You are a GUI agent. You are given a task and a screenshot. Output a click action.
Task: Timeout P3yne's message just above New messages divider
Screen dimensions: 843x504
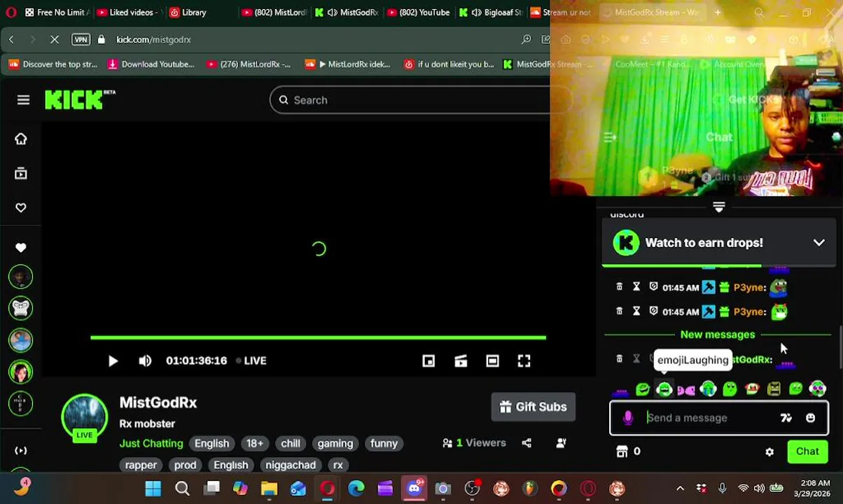point(636,311)
